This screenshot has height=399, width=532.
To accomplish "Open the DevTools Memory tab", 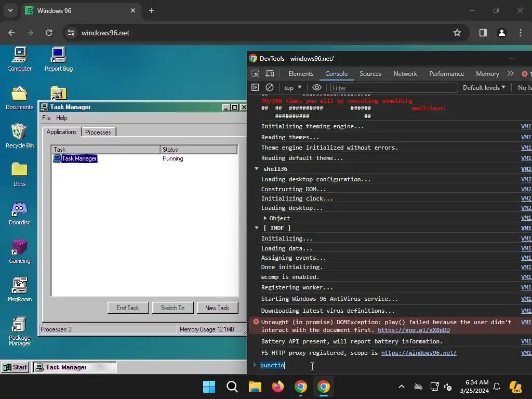I will pos(487,74).
